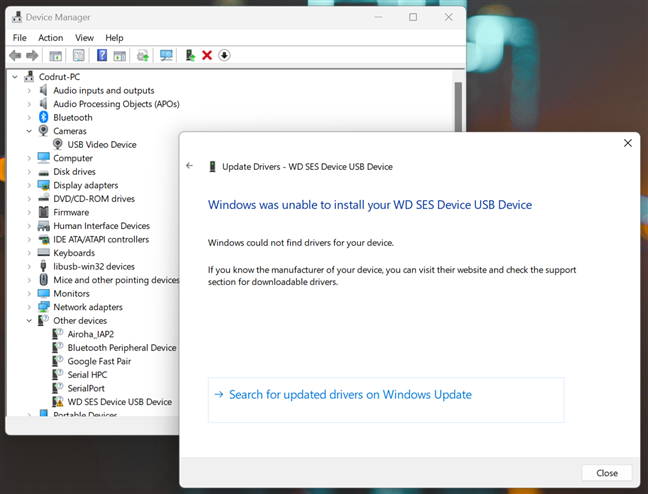The width and height of the screenshot is (648, 494).
Task: Select SerialPort entry
Action: tap(86, 388)
